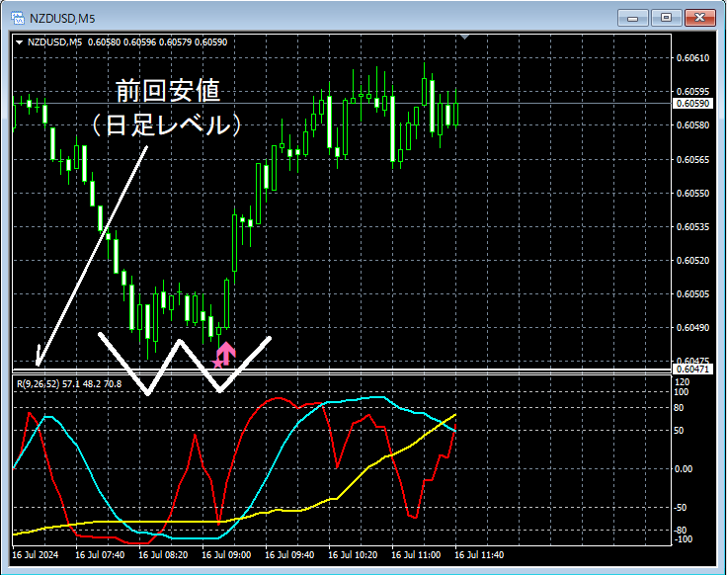
Task: Click the horizontal line price label 0.60471
Action: (x=692, y=370)
